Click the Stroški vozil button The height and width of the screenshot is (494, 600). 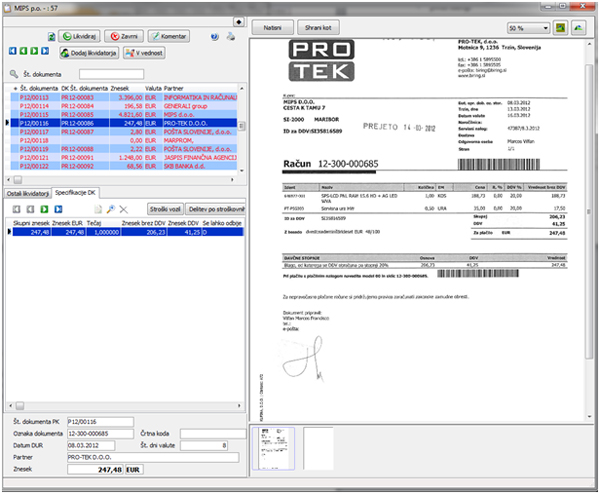coord(165,209)
